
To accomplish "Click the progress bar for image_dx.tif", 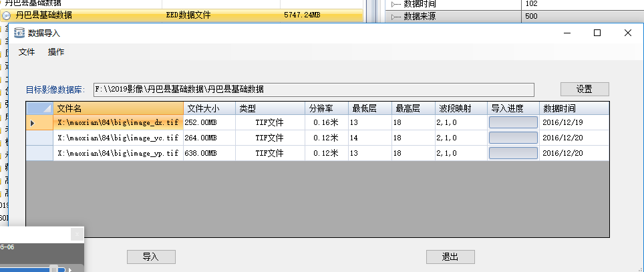I will 513,123.
